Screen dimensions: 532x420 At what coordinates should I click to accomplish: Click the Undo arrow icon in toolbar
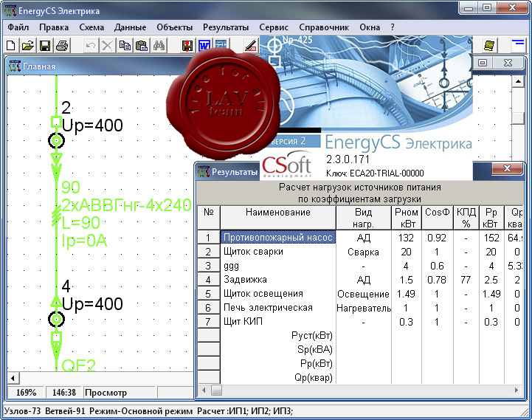click(90, 45)
